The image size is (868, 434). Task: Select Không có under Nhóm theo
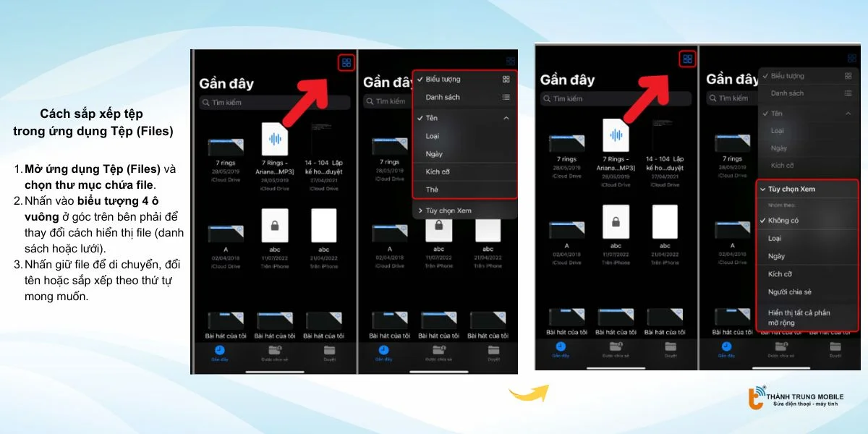click(x=785, y=220)
